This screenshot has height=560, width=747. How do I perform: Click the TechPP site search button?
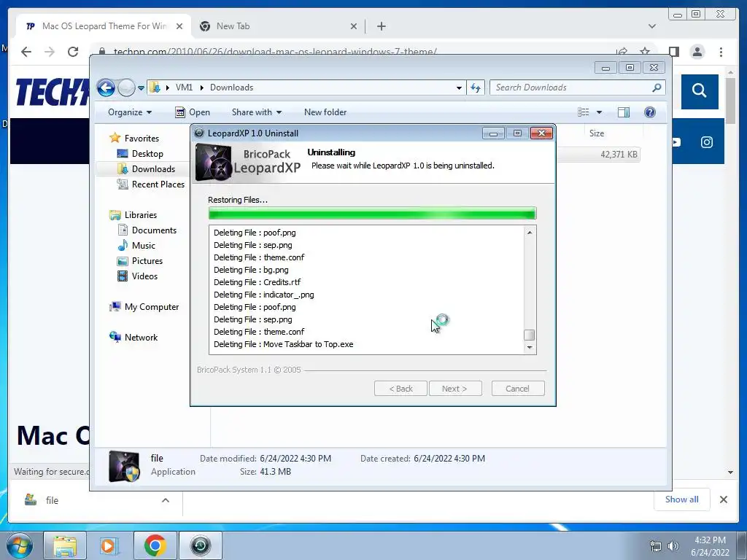tap(700, 91)
